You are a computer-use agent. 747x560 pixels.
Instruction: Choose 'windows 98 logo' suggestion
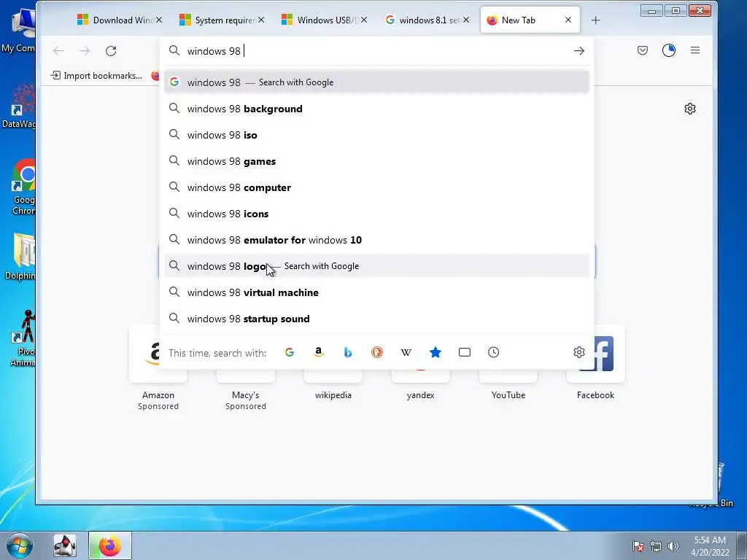377,266
